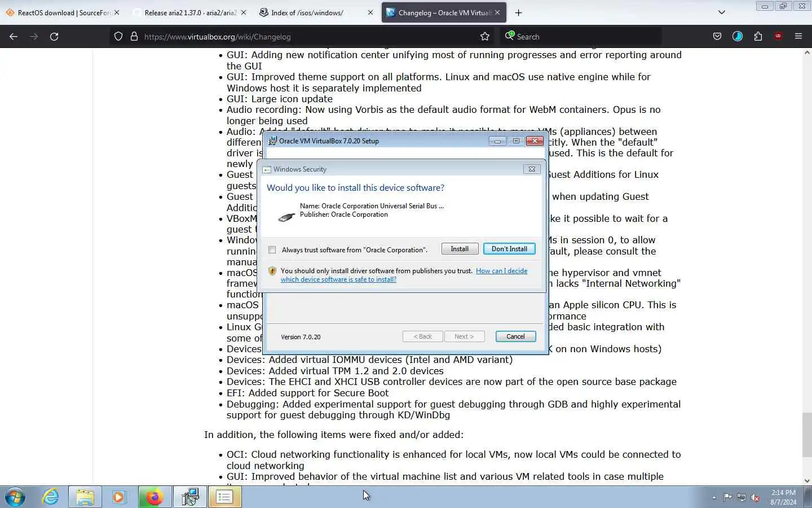The height and width of the screenshot is (508, 812).
Task: Close the aria2 release tab
Action: (x=244, y=12)
